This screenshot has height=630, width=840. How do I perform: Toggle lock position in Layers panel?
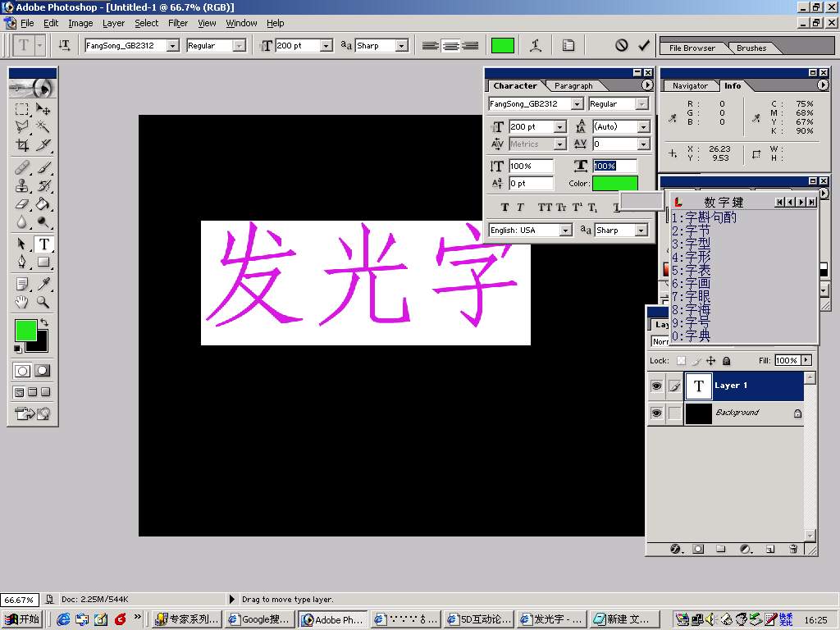711,361
